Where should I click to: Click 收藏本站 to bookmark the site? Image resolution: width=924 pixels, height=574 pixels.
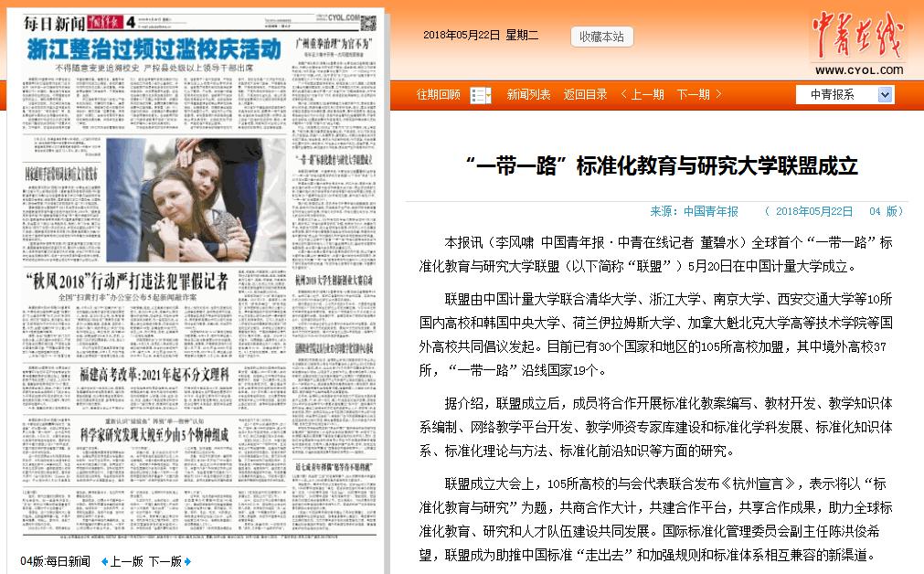[600, 37]
